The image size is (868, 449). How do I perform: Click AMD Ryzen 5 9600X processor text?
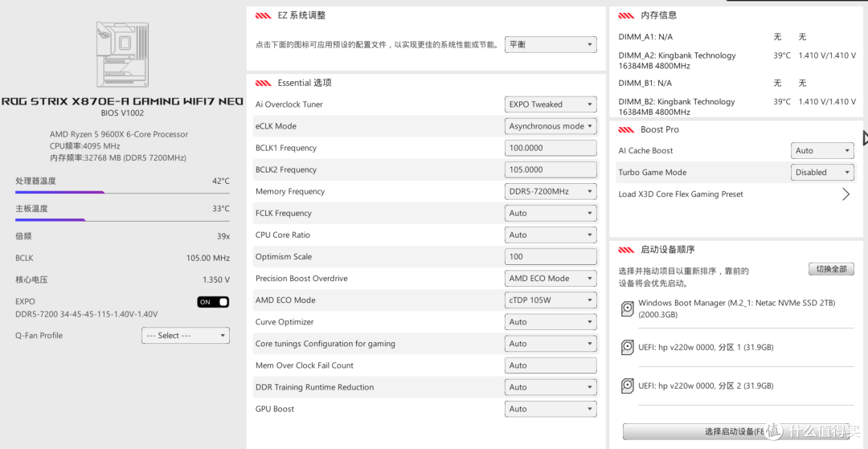(x=119, y=134)
